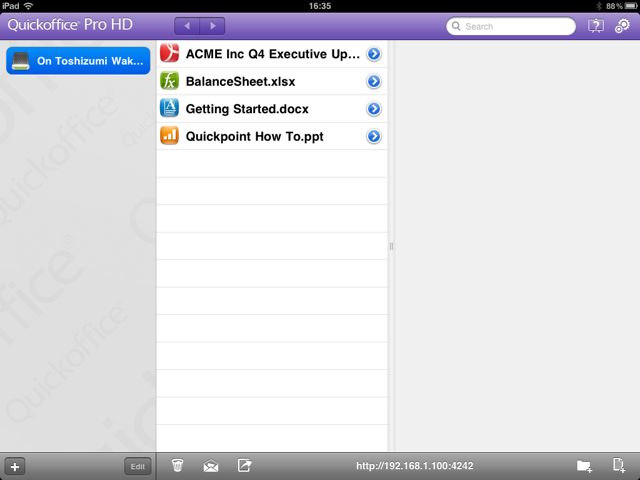Click the Search field

point(511,27)
